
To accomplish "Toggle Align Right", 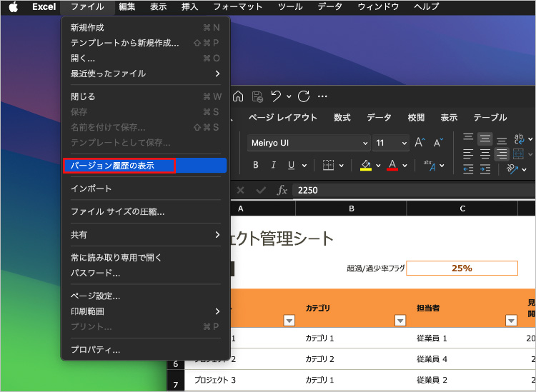I will (502, 154).
